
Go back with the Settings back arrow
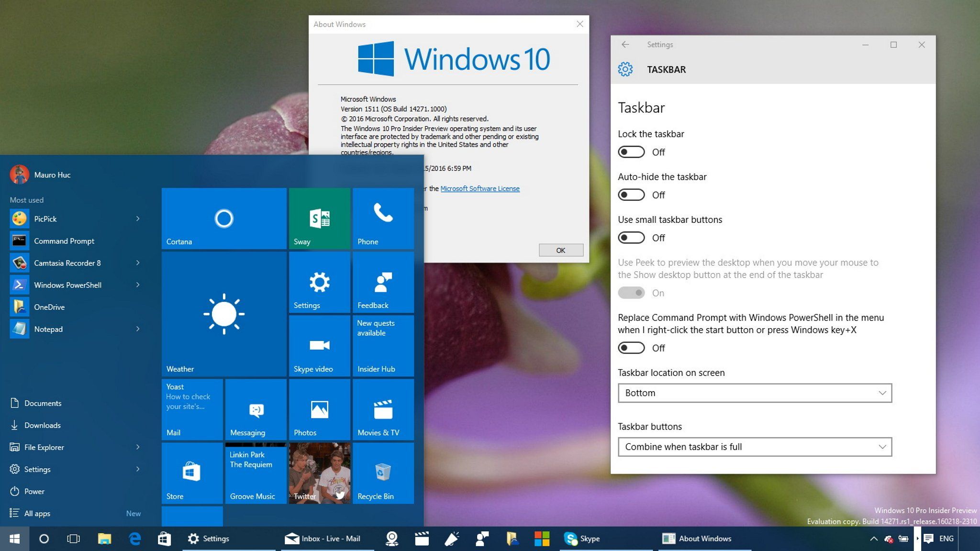(625, 44)
